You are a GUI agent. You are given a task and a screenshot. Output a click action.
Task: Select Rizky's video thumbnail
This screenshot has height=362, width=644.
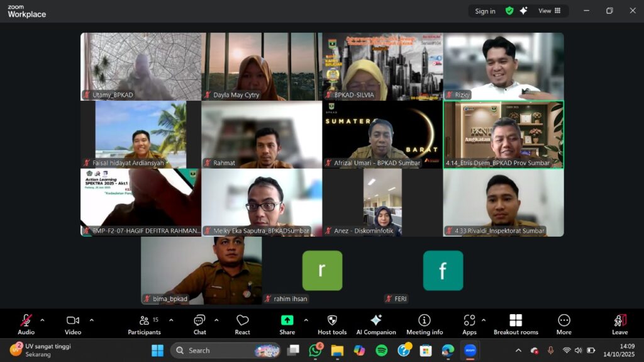tap(504, 67)
